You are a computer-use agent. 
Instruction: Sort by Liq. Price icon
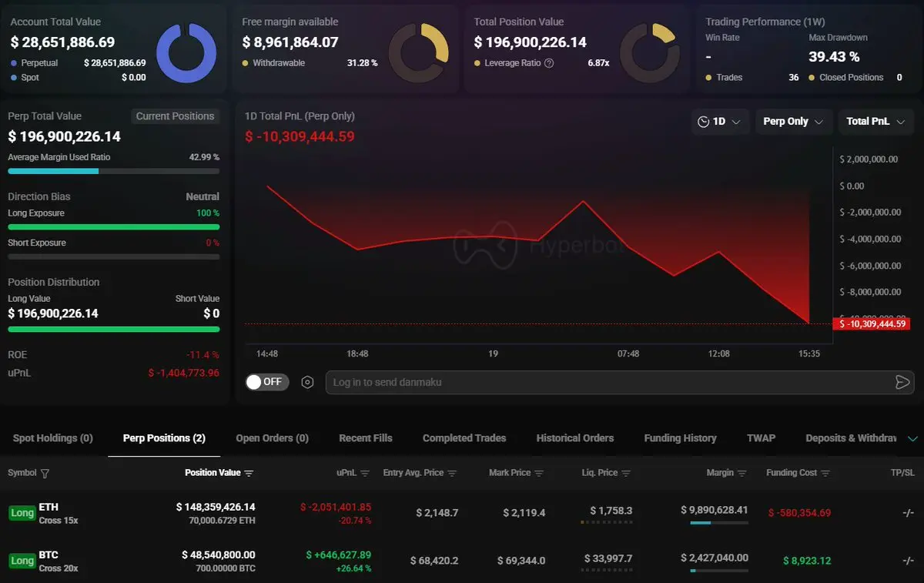(626, 473)
